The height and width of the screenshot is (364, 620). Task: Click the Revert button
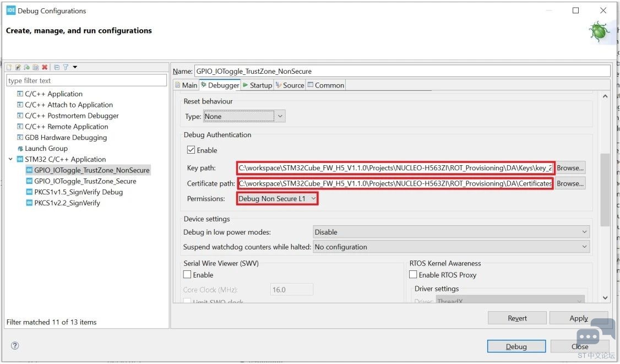click(x=517, y=318)
